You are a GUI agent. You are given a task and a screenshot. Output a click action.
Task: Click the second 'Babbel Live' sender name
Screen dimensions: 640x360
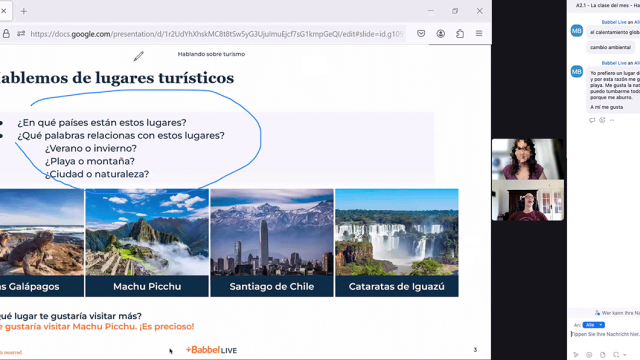click(614, 63)
